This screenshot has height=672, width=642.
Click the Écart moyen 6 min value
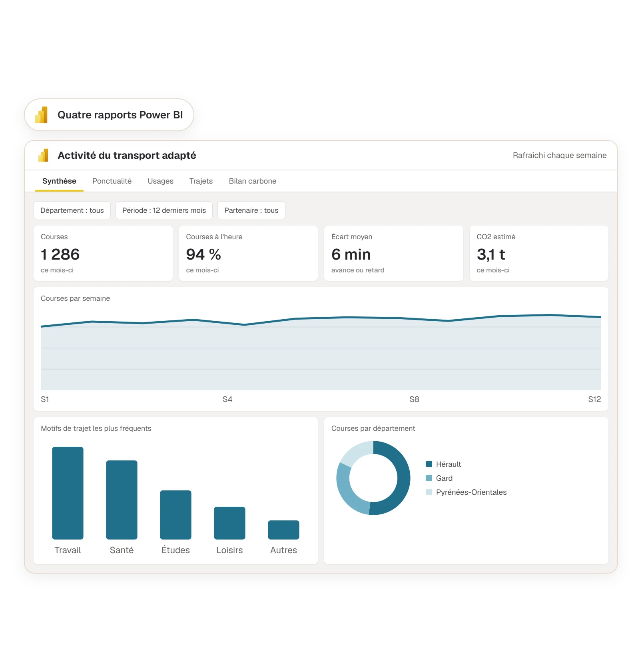(351, 254)
